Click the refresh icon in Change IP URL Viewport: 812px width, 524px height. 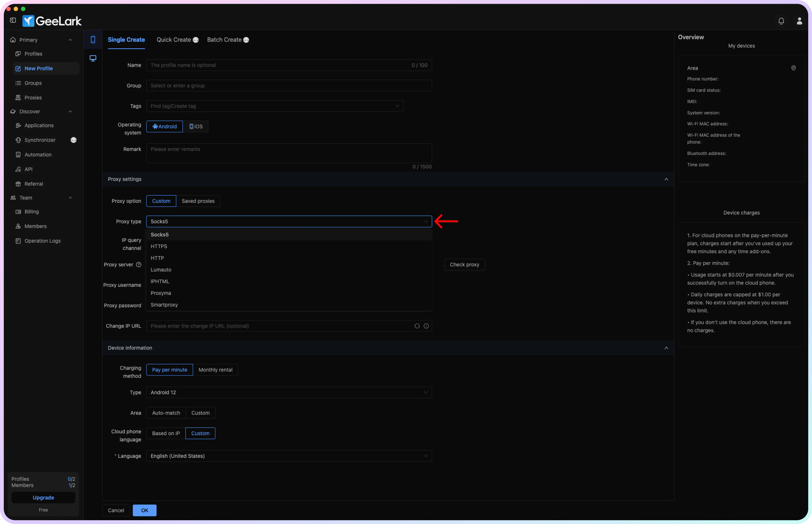tap(417, 326)
